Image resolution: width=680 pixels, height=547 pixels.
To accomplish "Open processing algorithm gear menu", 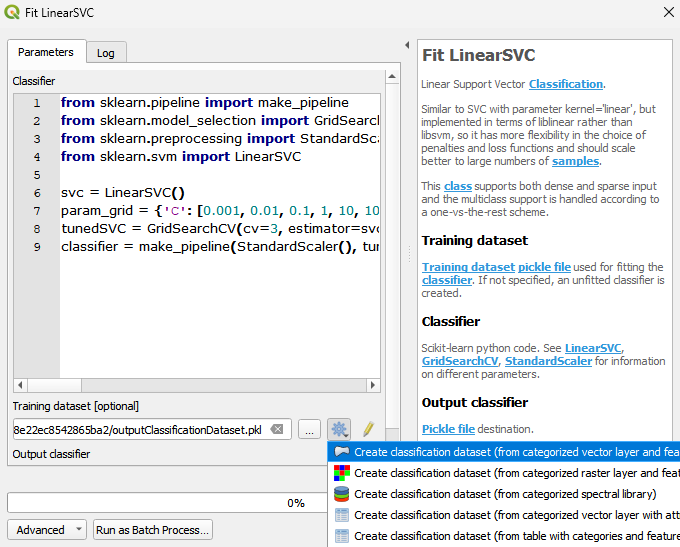I will click(339, 429).
